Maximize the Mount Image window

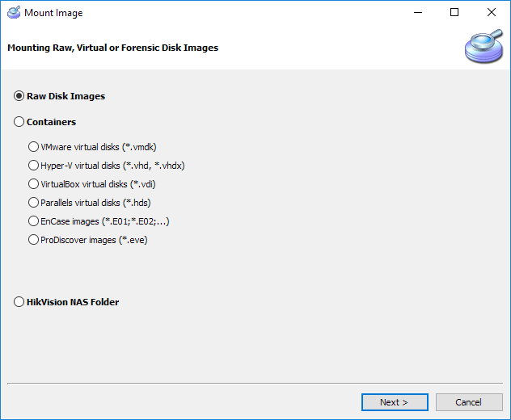pos(454,12)
